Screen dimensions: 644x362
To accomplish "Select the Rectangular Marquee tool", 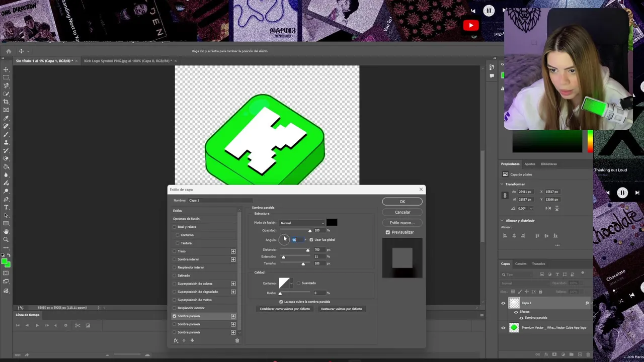I will (x=6, y=77).
